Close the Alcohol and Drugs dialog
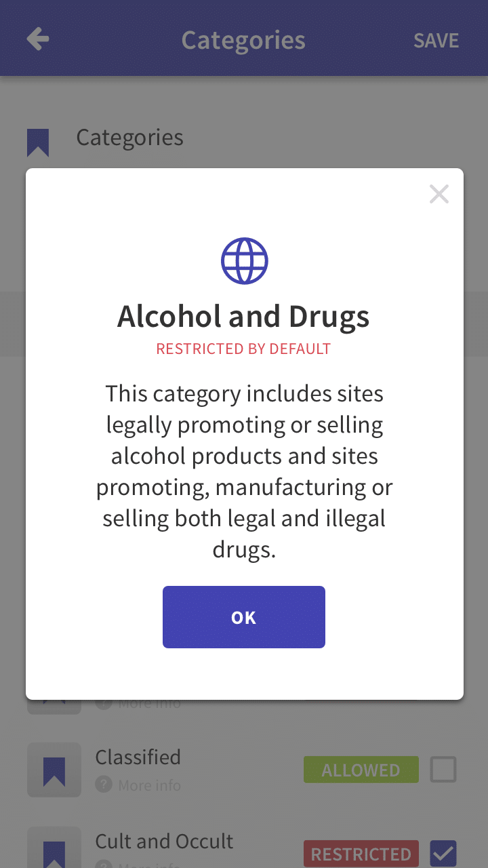The image size is (488, 868). click(439, 195)
